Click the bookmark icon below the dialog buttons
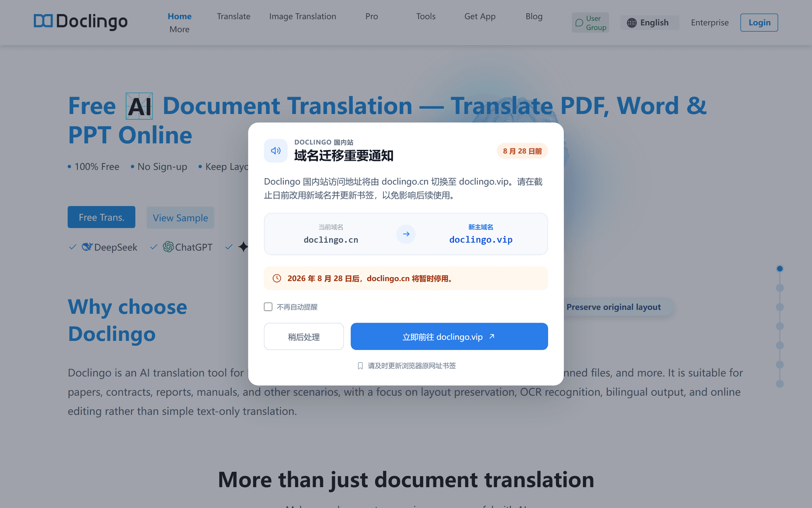Screen dimensions: 812x508 coord(360,366)
